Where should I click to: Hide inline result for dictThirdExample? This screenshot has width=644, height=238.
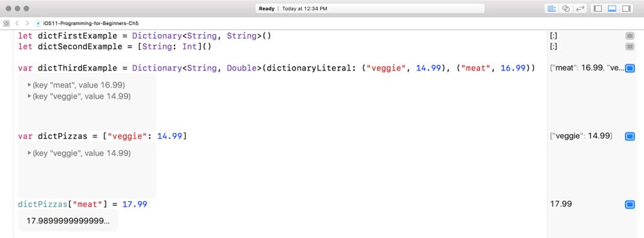(630, 68)
